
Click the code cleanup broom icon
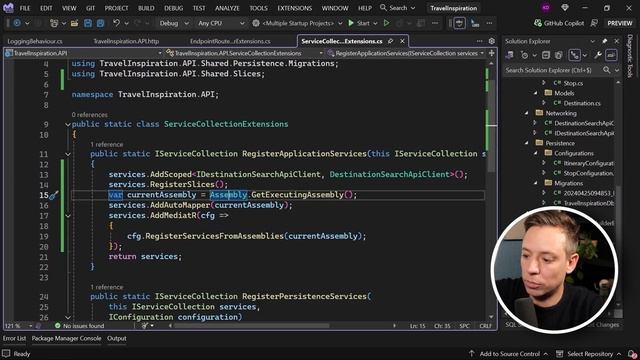(145, 326)
